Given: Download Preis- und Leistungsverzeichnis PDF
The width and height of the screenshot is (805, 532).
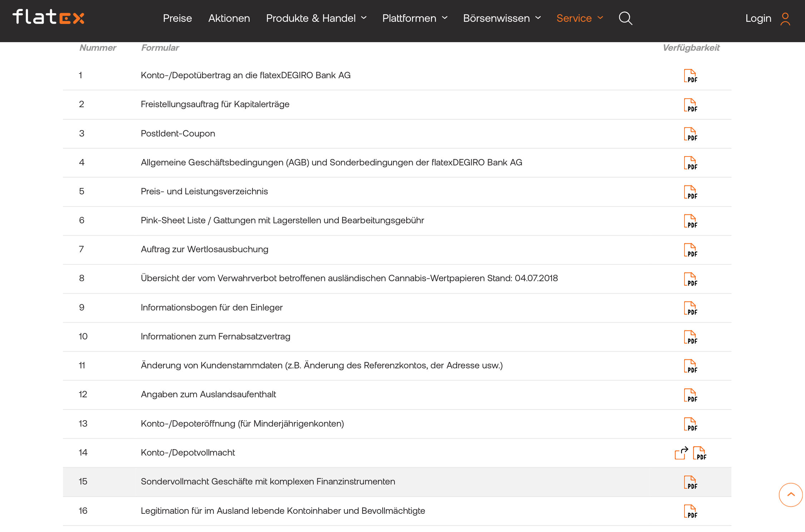Looking at the screenshot, I should click(x=690, y=192).
